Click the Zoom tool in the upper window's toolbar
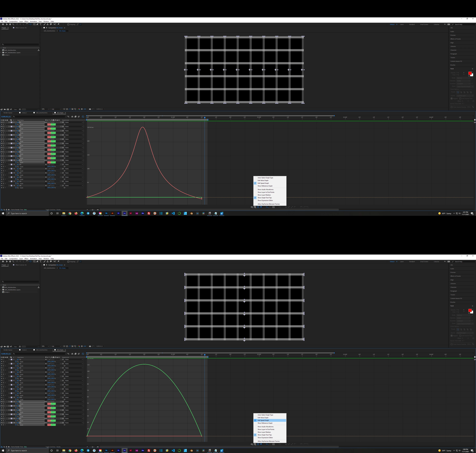Viewport: 476px width, 453px height. coord(13,24)
